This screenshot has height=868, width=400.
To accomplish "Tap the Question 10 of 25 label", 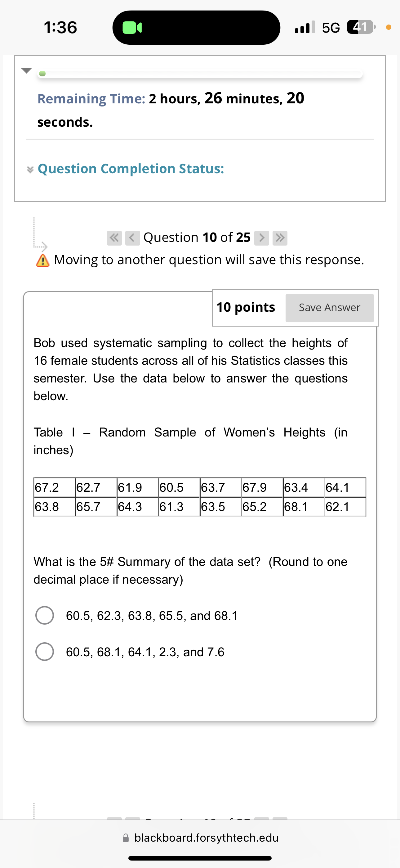I will point(197,237).
